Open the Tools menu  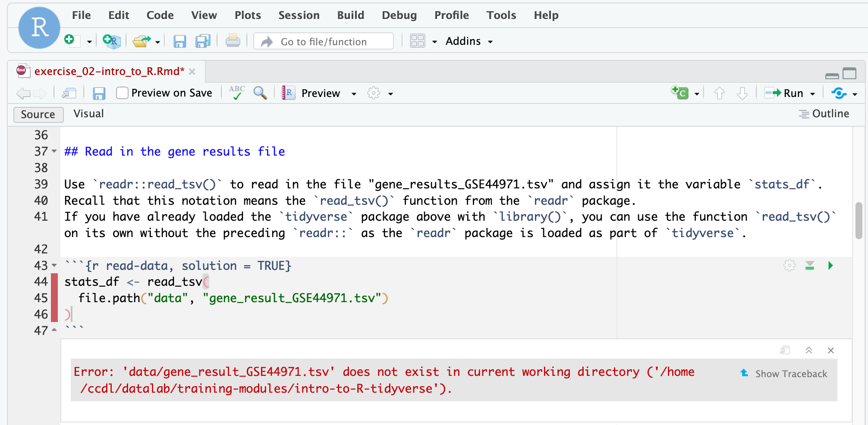[x=501, y=15]
